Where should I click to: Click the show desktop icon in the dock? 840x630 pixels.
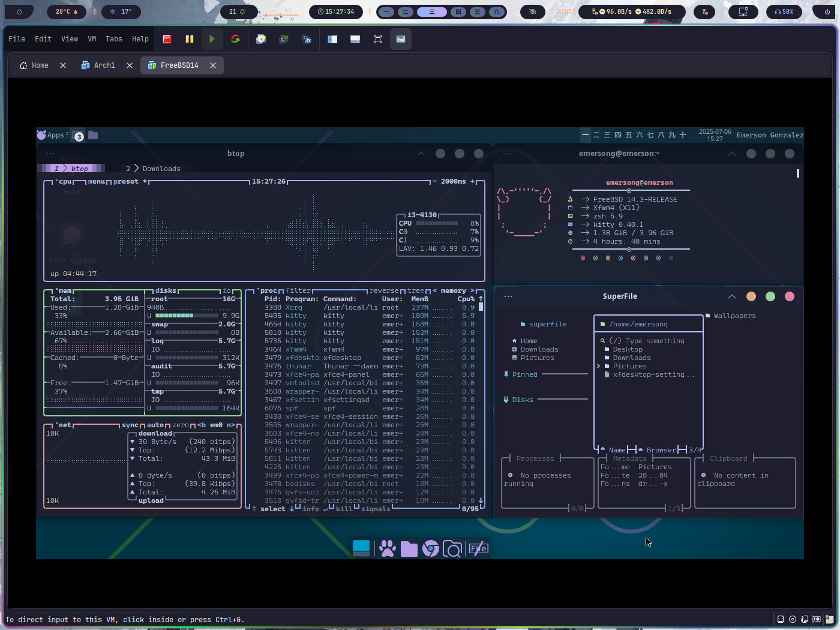(361, 548)
